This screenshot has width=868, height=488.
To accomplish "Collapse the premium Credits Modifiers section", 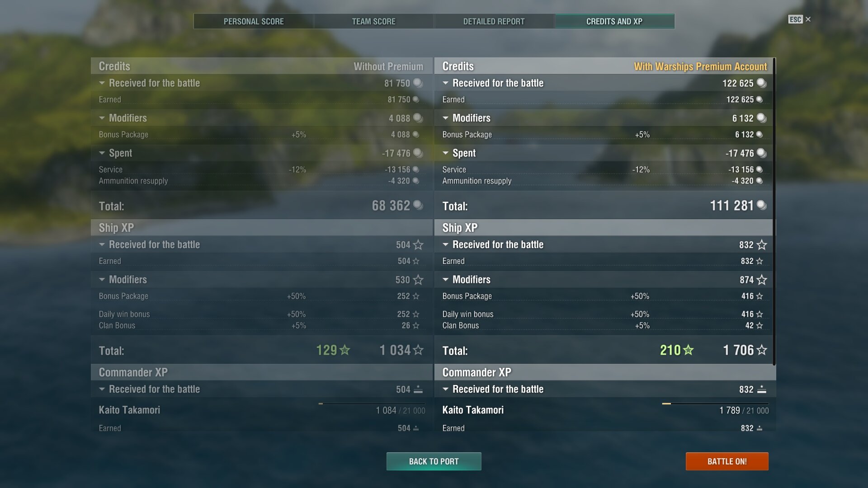I will (x=446, y=118).
